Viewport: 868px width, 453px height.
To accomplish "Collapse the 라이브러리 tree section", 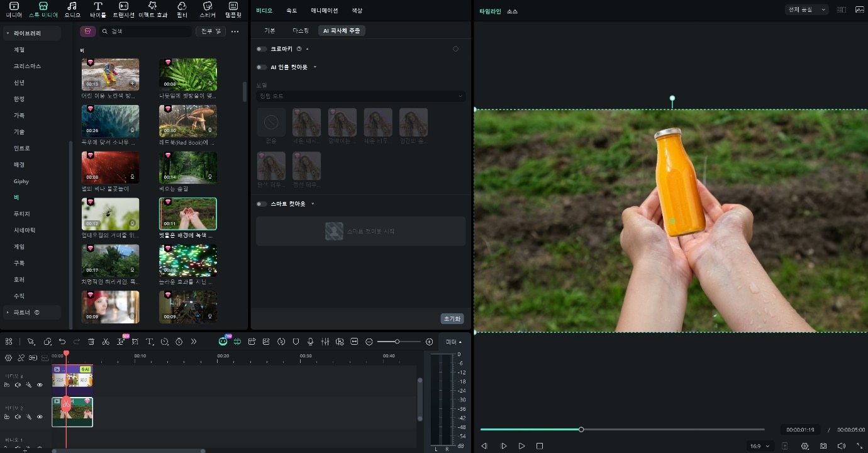I will pyautogui.click(x=8, y=33).
